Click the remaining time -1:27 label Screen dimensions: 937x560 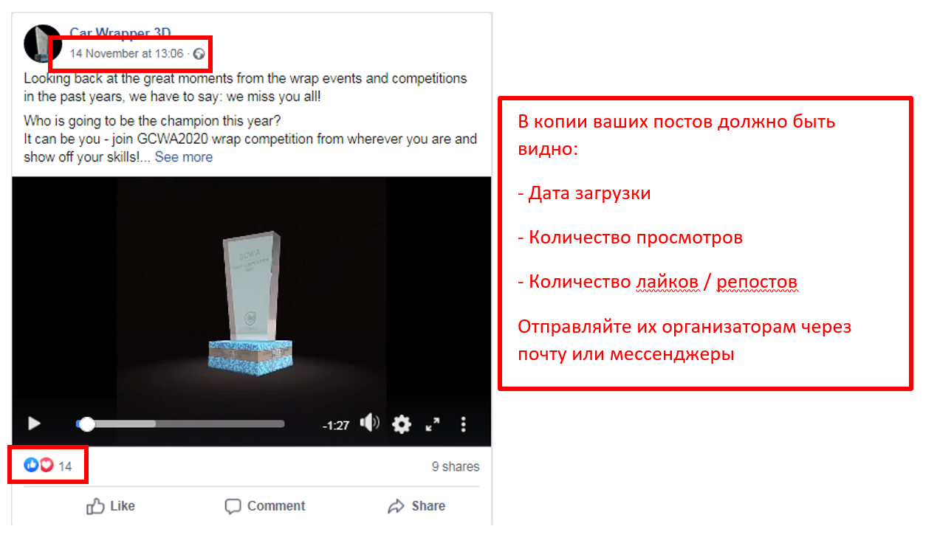pyautogui.click(x=336, y=425)
